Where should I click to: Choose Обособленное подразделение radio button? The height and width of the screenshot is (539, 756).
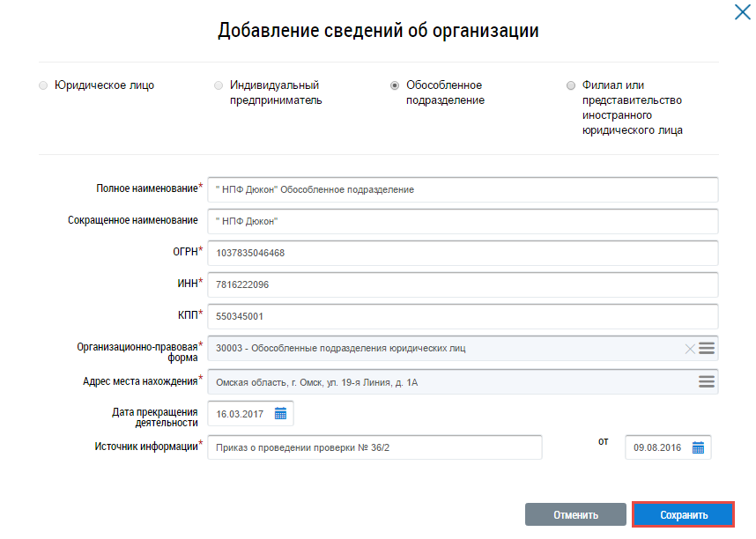[395, 86]
